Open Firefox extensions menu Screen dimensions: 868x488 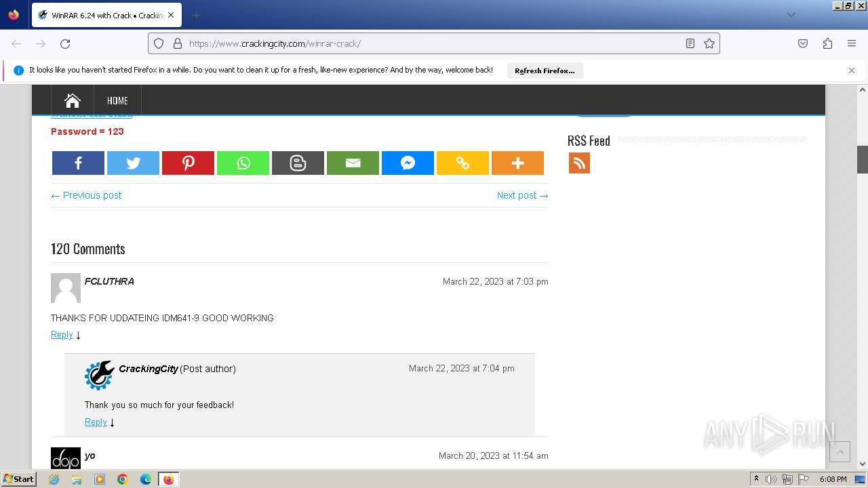coord(827,43)
